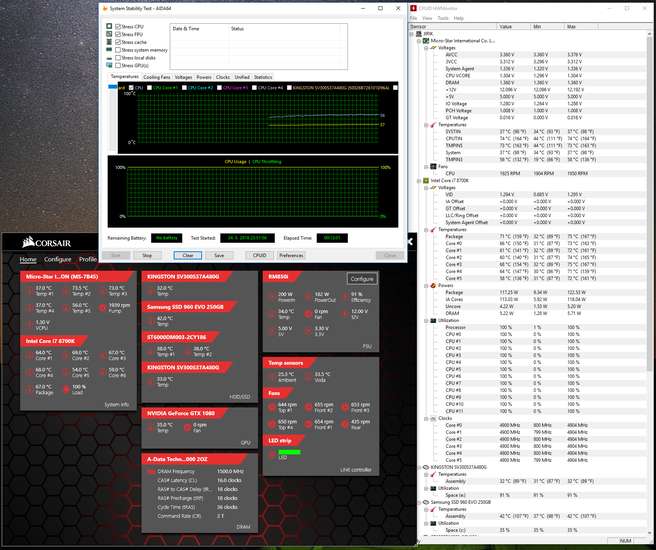Collapse the Powers node in HWMonitor

[x=426, y=286]
